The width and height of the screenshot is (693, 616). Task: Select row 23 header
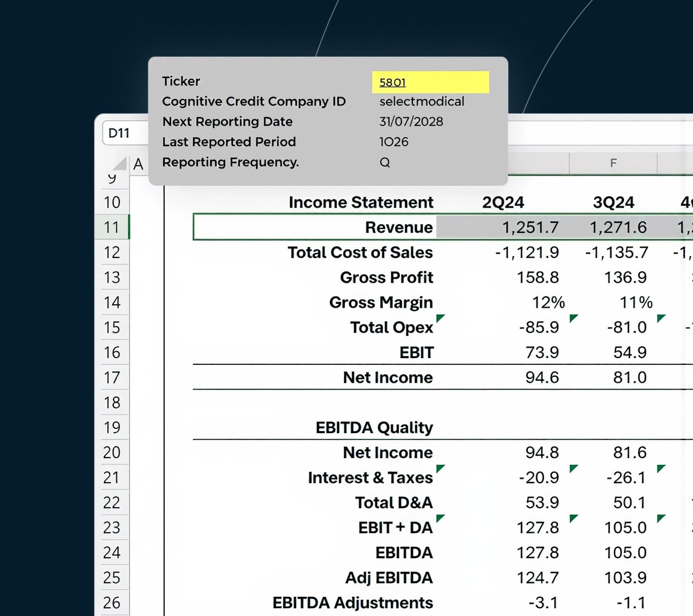coord(112,527)
